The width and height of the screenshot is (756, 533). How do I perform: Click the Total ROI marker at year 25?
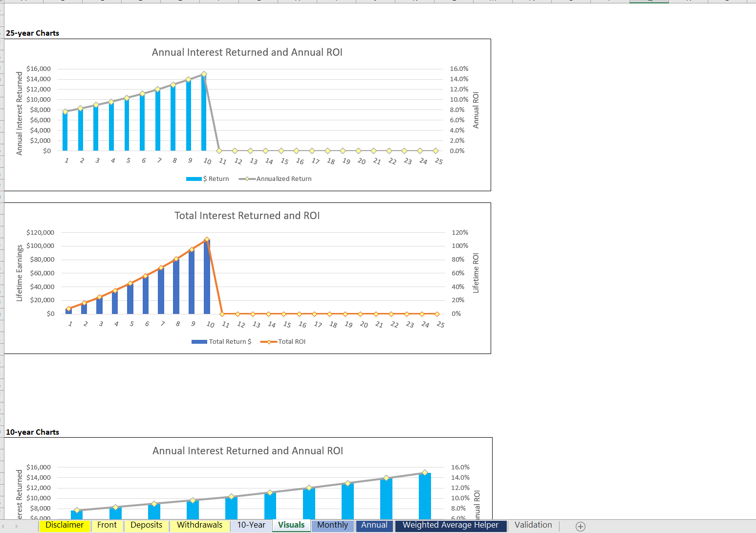[x=437, y=314]
